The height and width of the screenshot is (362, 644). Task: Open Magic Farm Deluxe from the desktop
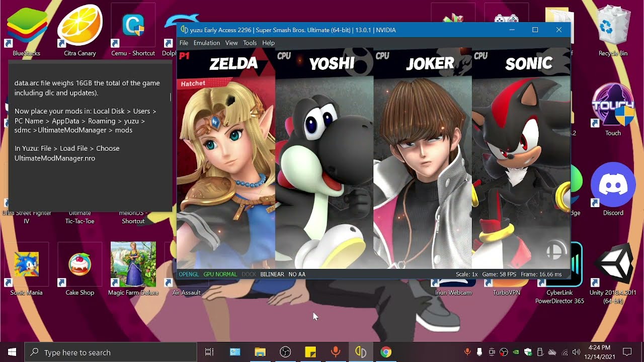point(133,269)
